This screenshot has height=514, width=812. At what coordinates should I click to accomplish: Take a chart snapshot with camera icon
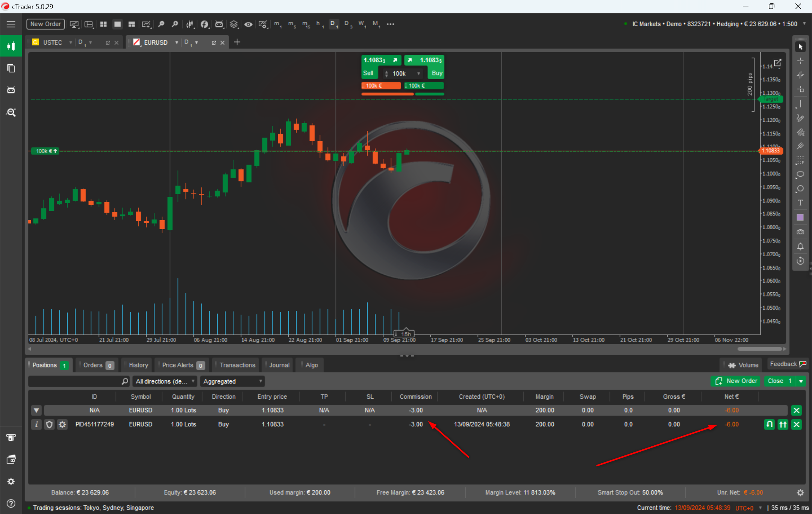coord(800,232)
